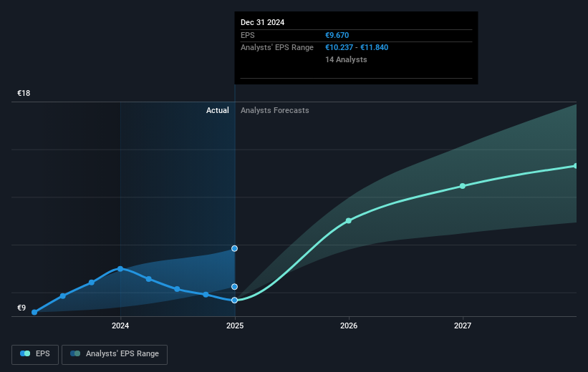Click the €9.670 EPS value in tooltip
Image resolution: width=588 pixels, height=372 pixels.
click(337, 35)
